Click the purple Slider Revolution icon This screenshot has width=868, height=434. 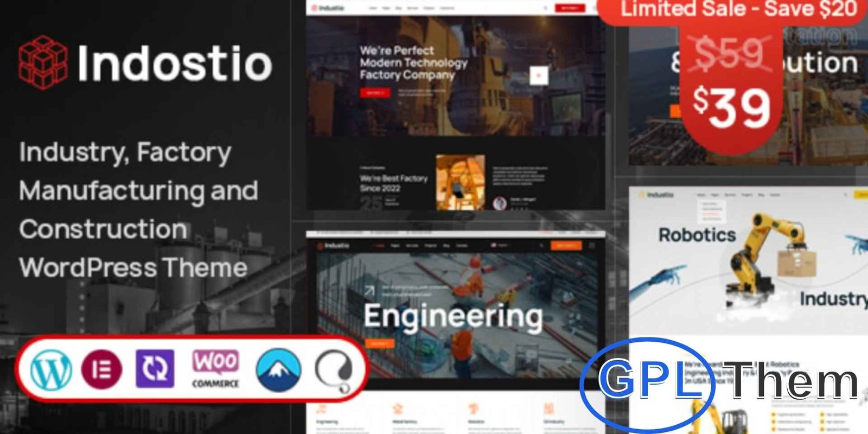[155, 369]
